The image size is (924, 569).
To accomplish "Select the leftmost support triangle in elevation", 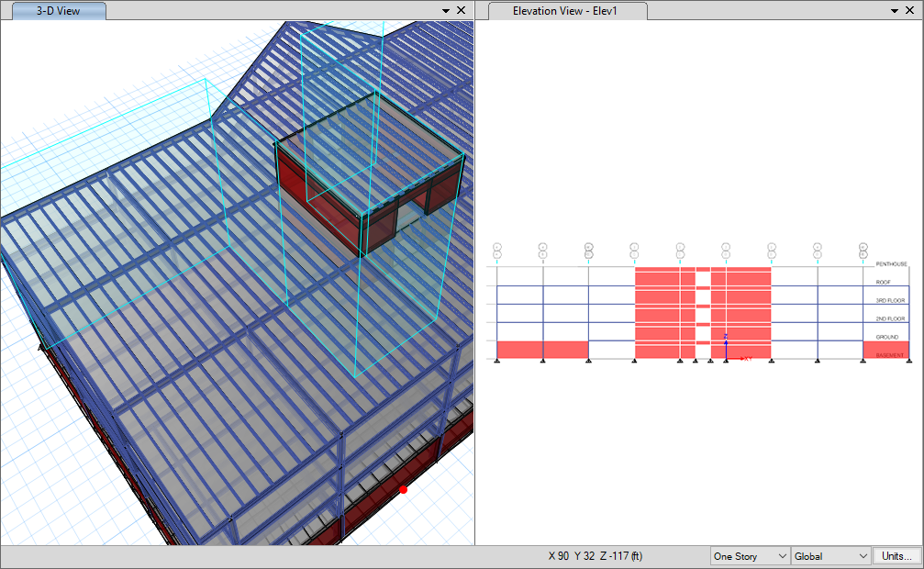I will pos(497,362).
